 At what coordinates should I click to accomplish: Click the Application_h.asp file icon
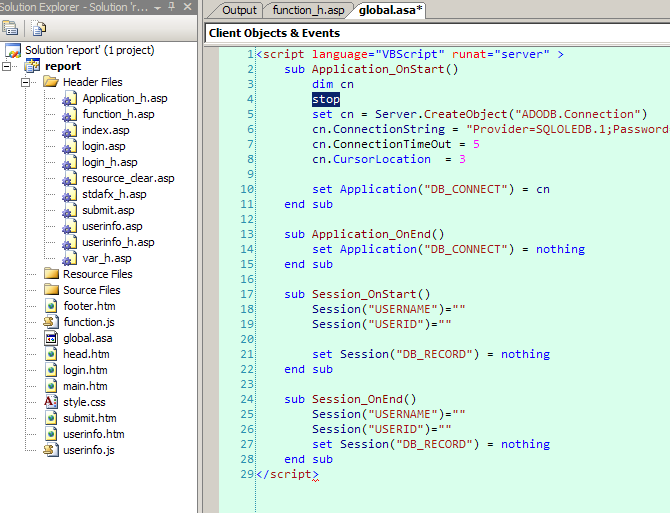(69, 98)
